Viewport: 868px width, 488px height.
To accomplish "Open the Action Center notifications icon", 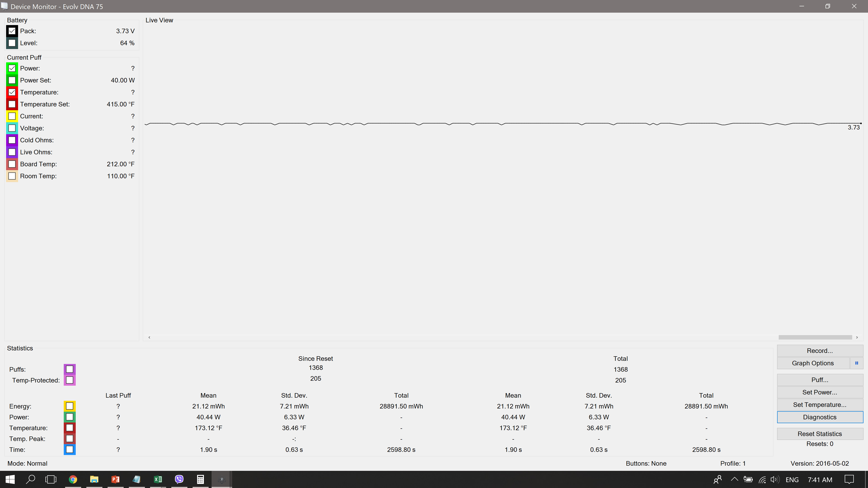I will [x=849, y=479].
